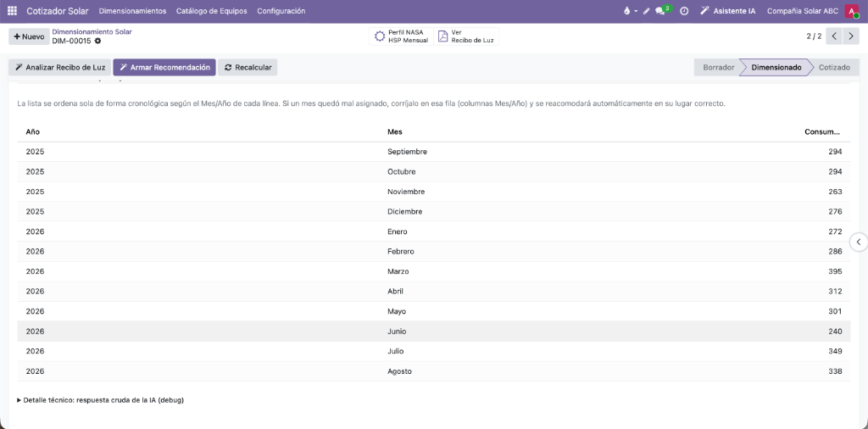Click the Analizar Recibo de Luz button

pyautogui.click(x=60, y=68)
